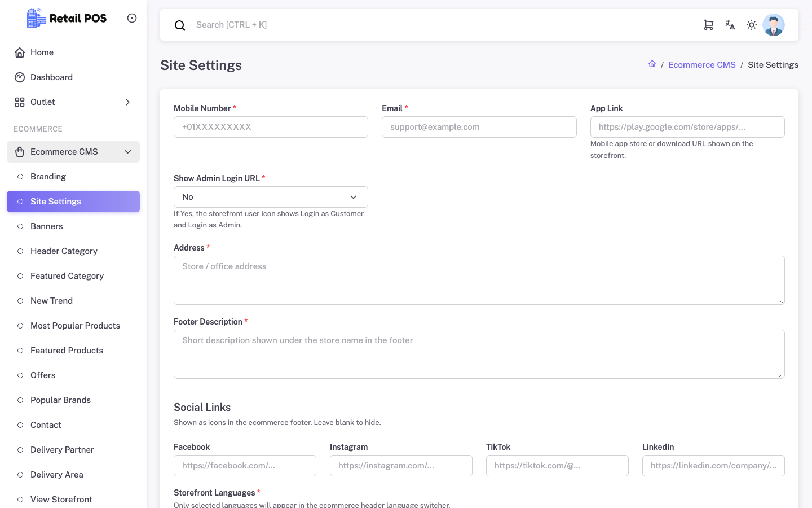Click the Facebook URL field
Viewport: 812px width, 508px height.
coord(245,466)
